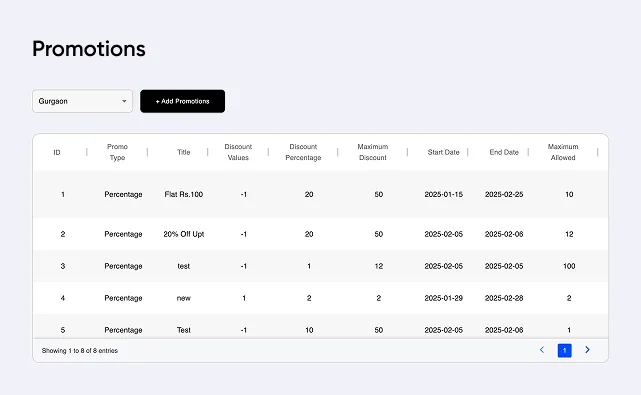Click the capitalized 'Test' title in row 5
The width and height of the screenshot is (641, 395).
tap(184, 330)
